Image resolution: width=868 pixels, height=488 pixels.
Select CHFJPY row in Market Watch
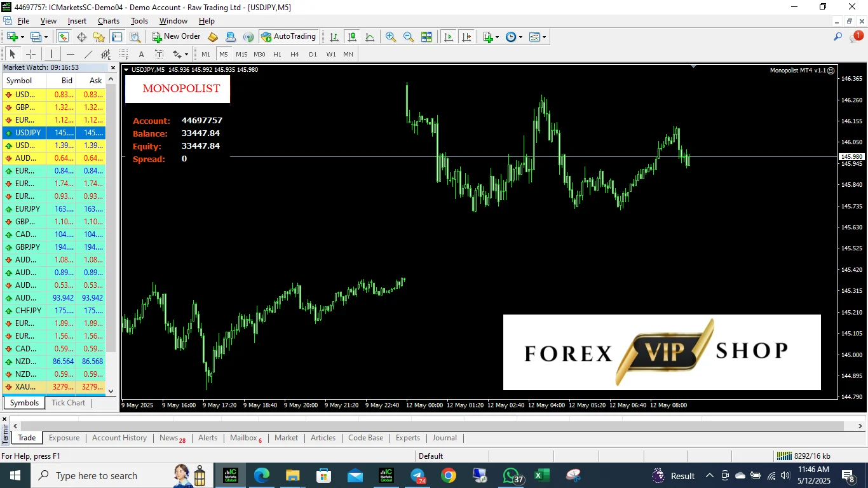pos(54,311)
